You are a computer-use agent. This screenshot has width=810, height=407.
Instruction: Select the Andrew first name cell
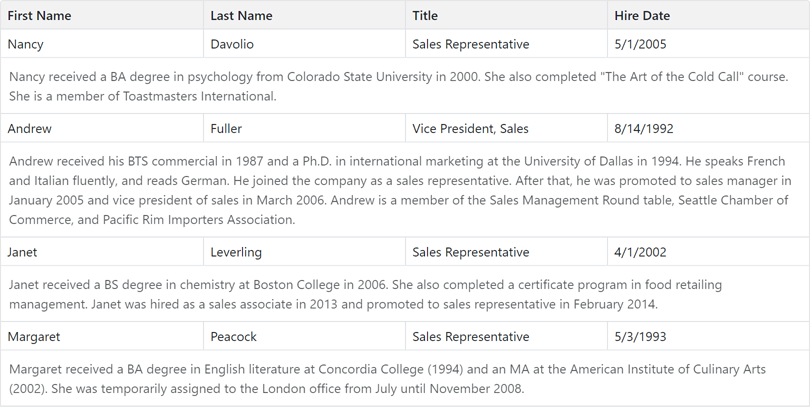pyautogui.click(x=30, y=129)
